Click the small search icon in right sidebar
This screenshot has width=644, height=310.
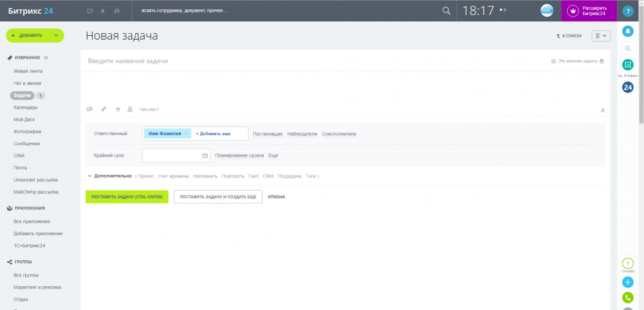point(628,48)
